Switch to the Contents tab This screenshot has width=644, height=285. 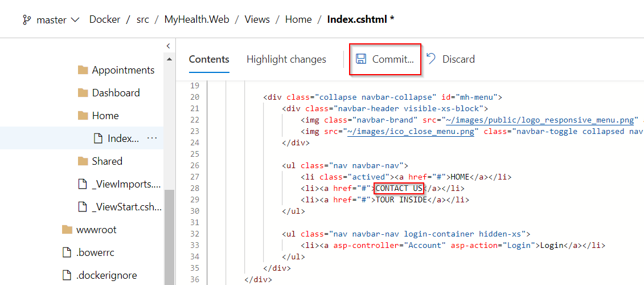point(209,59)
